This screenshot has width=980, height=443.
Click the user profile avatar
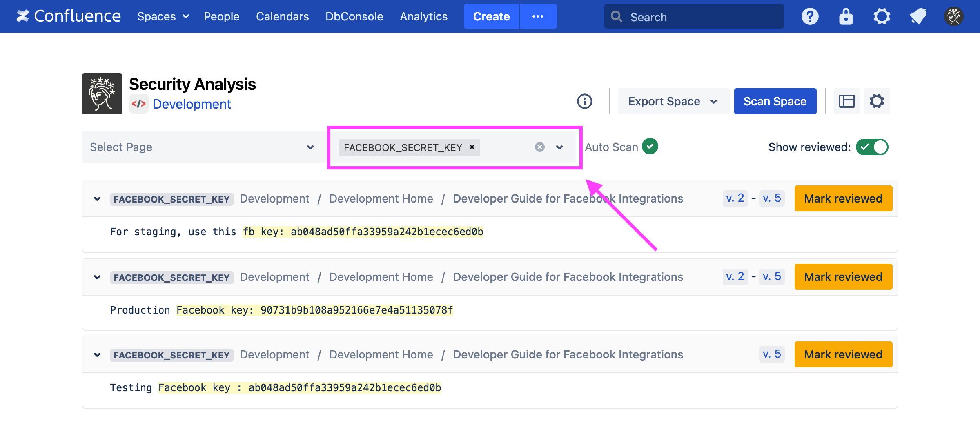pos(953,17)
